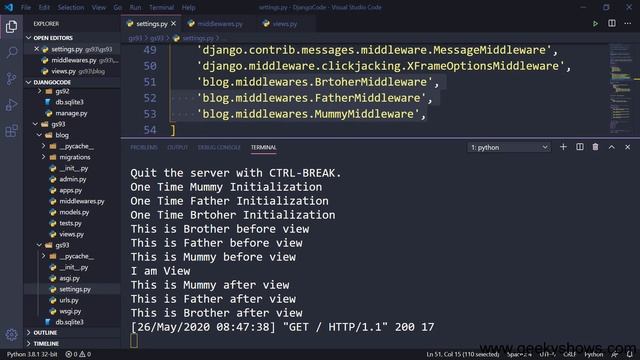
Task: Open the Source Control view
Action: [11, 78]
